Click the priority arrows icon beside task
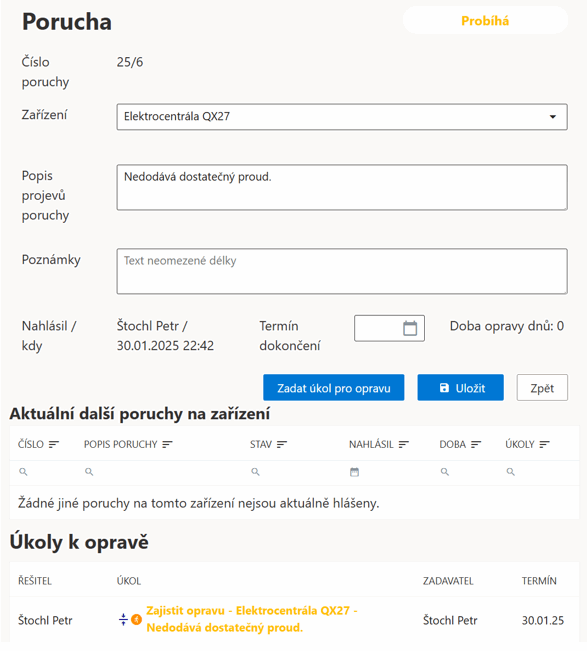 tap(123, 619)
